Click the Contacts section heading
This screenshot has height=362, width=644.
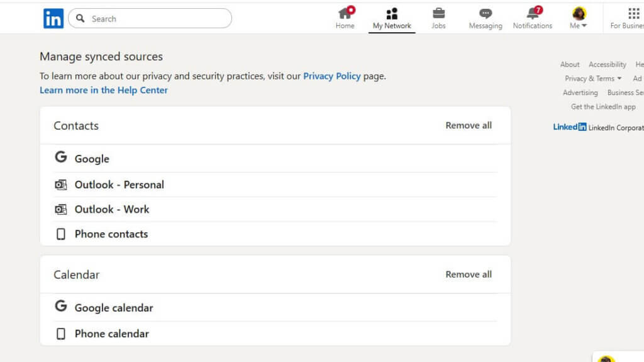pos(76,125)
